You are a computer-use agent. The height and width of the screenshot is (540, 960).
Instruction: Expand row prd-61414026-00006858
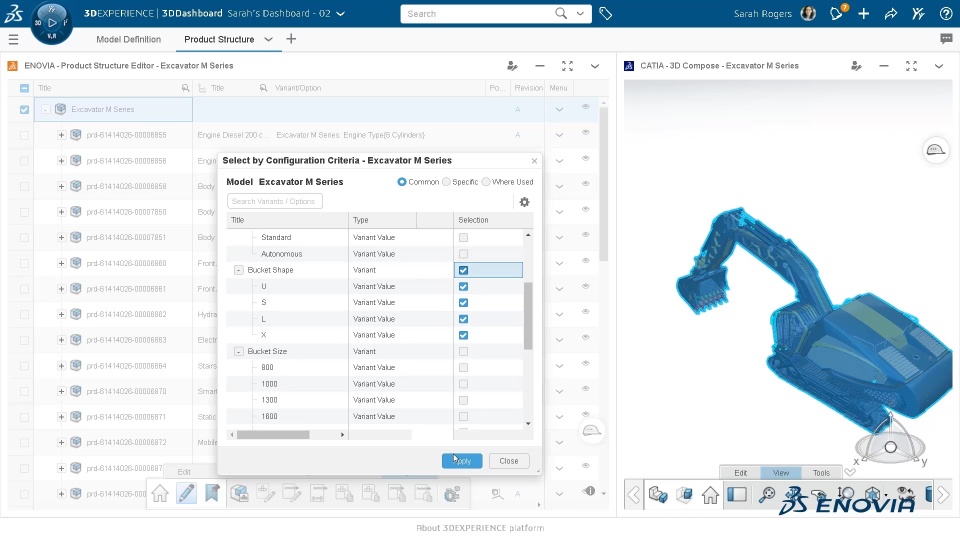tap(61, 186)
